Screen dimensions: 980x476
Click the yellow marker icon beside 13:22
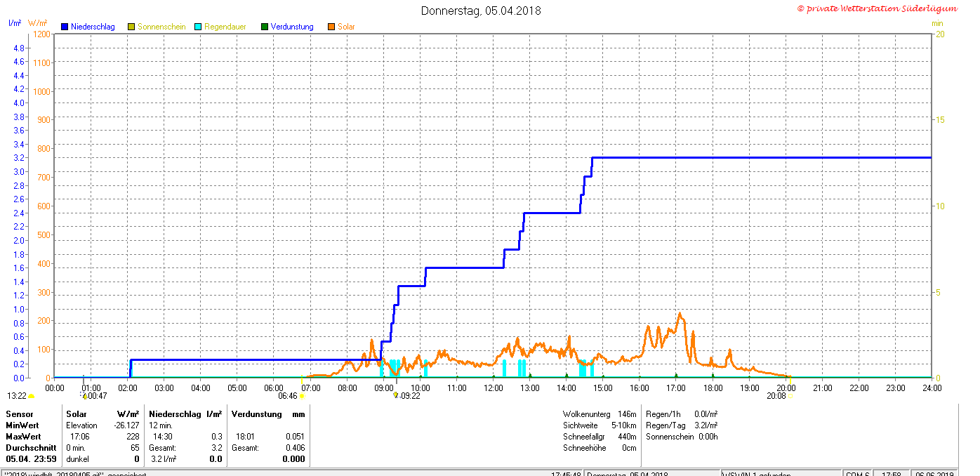point(31,396)
